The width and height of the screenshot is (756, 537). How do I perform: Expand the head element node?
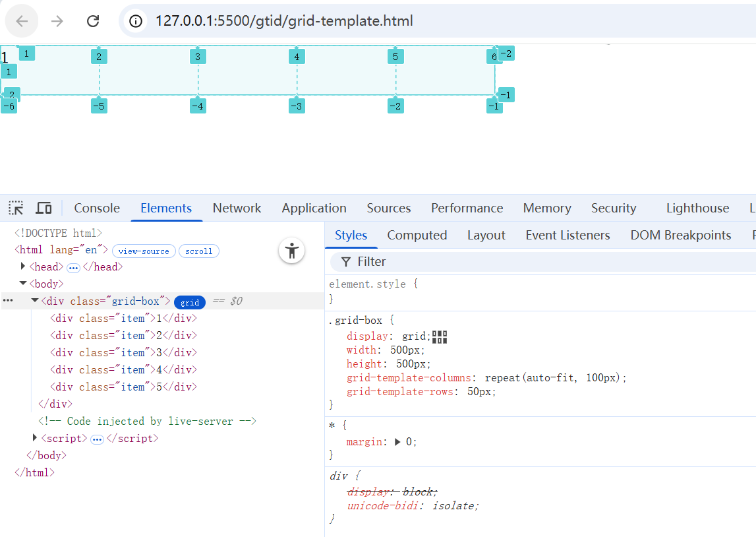point(22,266)
